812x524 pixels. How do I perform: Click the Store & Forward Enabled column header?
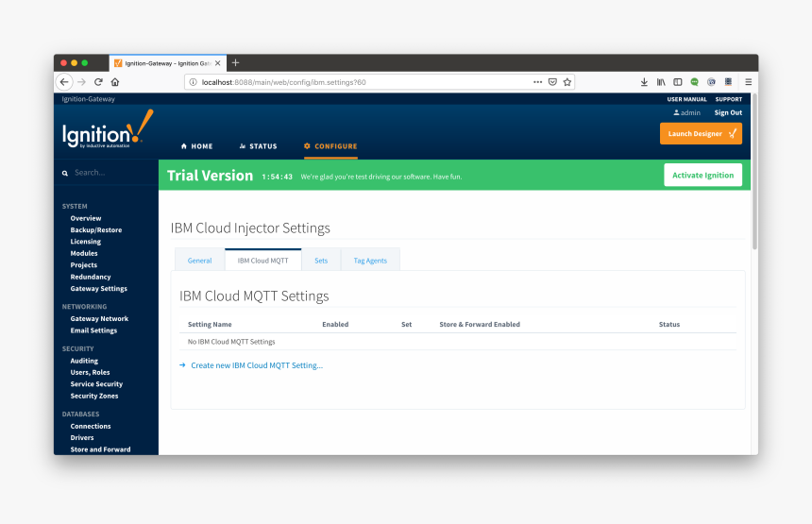coord(480,325)
